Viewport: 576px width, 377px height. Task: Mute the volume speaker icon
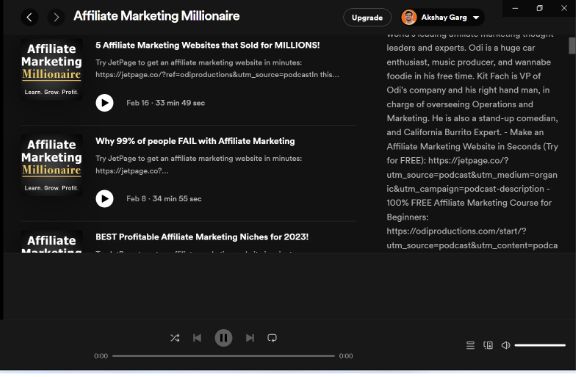tap(506, 345)
